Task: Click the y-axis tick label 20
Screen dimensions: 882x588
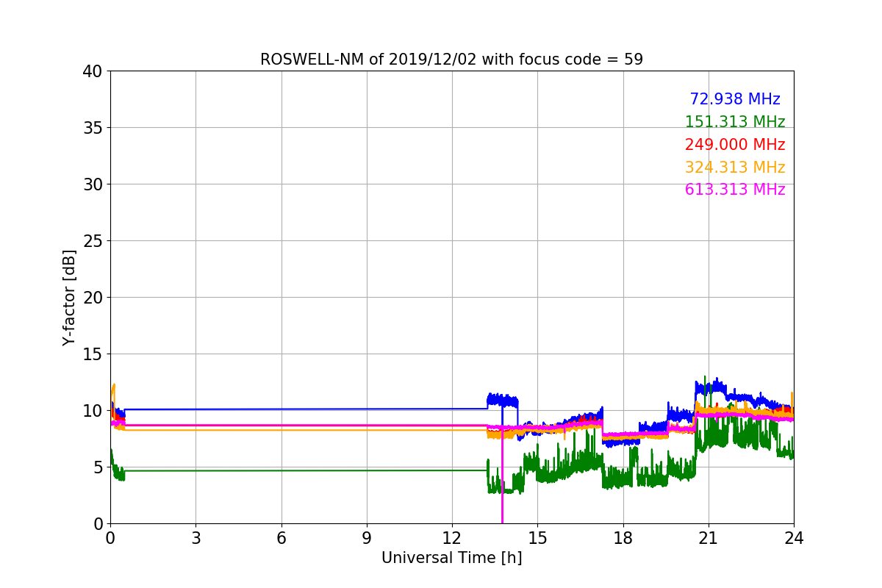Action: (93, 298)
